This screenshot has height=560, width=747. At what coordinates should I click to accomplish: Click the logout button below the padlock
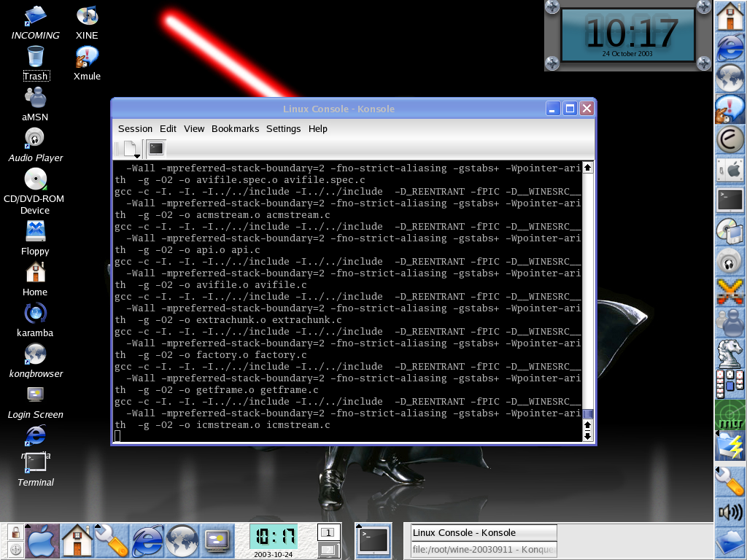coord(15,550)
